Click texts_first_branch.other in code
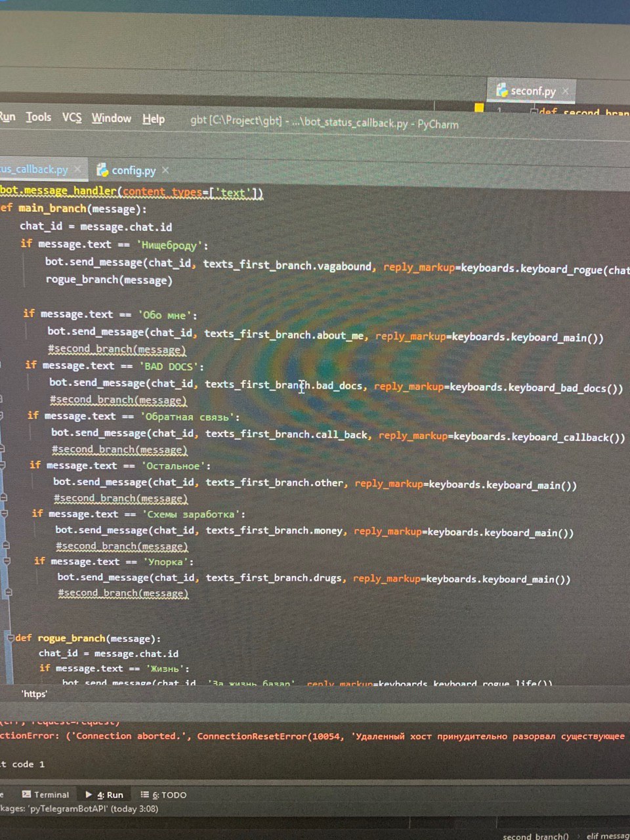The width and height of the screenshot is (630, 840). click(x=275, y=482)
